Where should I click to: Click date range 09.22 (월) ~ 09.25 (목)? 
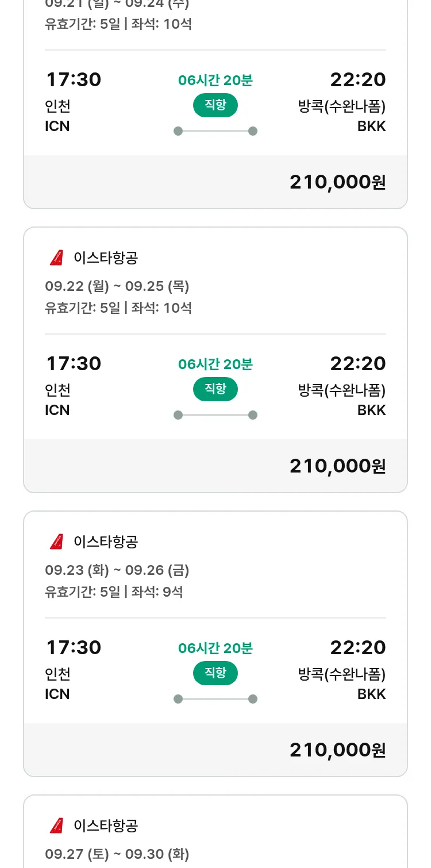pos(117,286)
